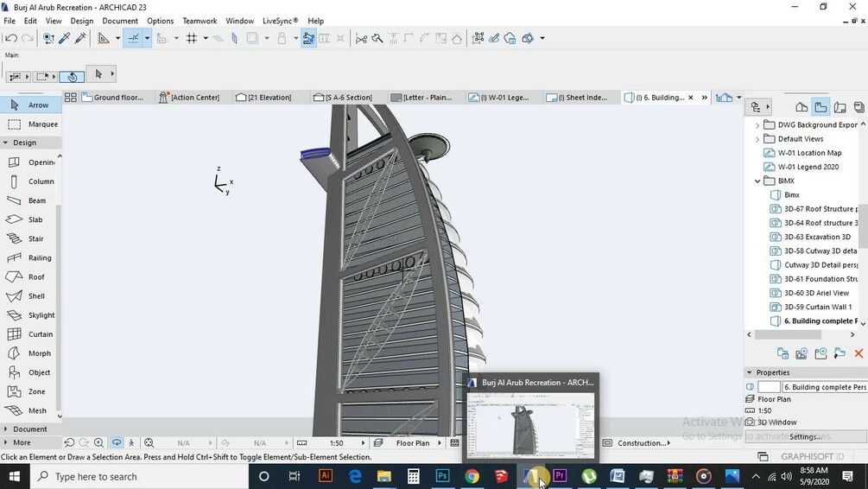Collapse the BIMX folder
This screenshot has width=868, height=489.
tap(757, 181)
